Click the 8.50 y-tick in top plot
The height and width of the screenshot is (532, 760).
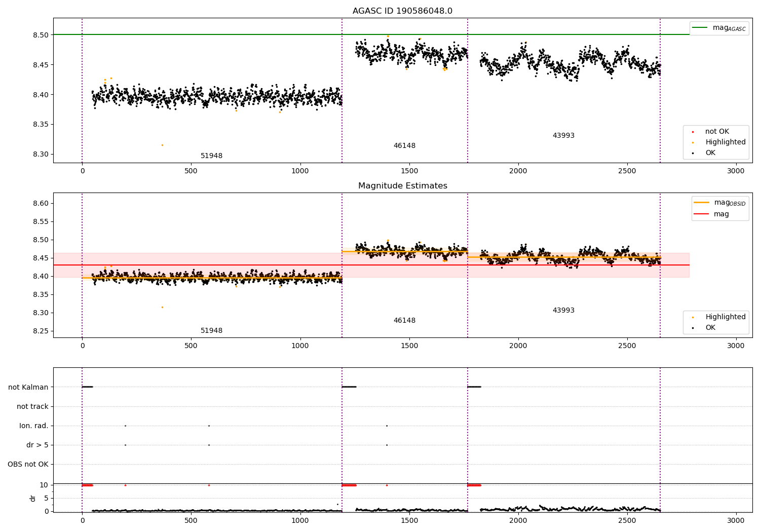click(41, 35)
